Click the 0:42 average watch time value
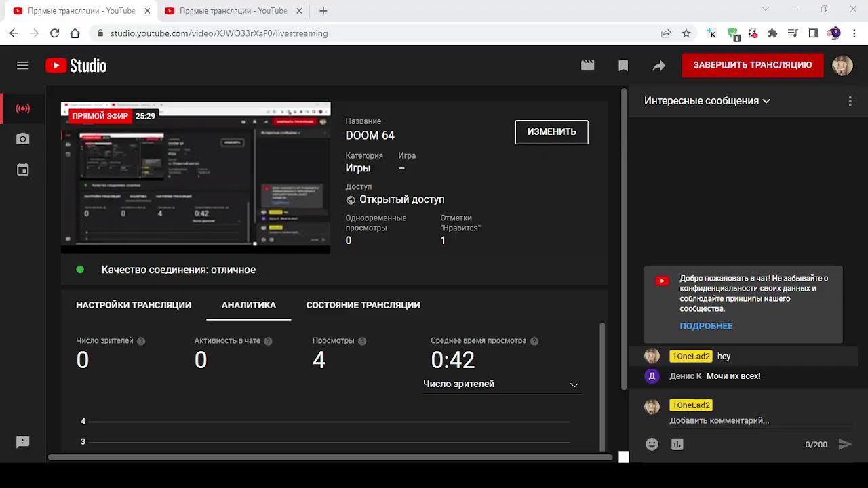Screen dimensions: 868x488 (x=453, y=360)
